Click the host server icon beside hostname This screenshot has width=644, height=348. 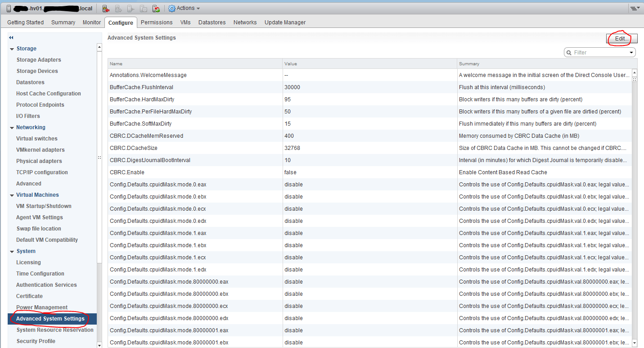click(x=8, y=9)
